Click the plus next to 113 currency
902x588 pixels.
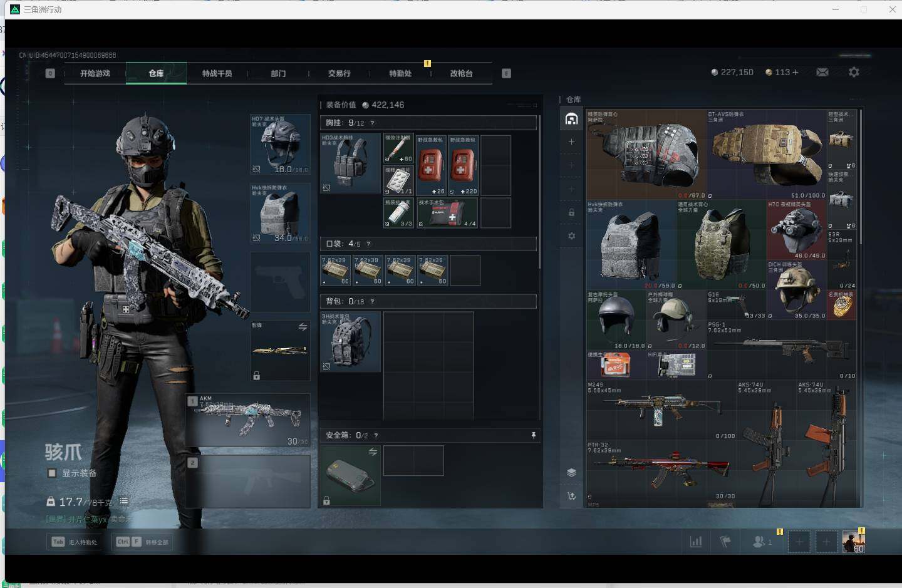point(796,72)
